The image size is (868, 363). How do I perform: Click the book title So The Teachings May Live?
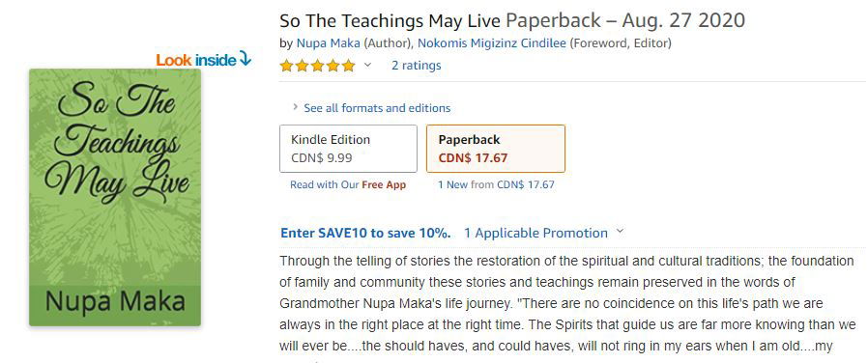[390, 20]
